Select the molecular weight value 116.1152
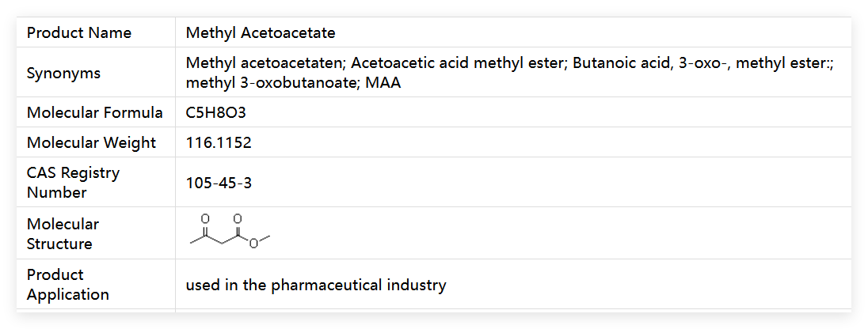The image size is (868, 329). [219, 143]
